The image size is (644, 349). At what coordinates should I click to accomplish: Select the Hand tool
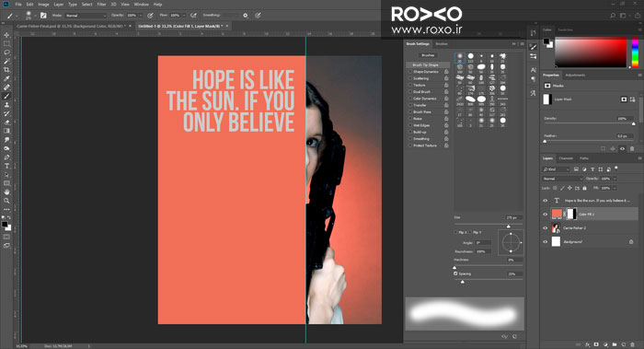coord(6,192)
